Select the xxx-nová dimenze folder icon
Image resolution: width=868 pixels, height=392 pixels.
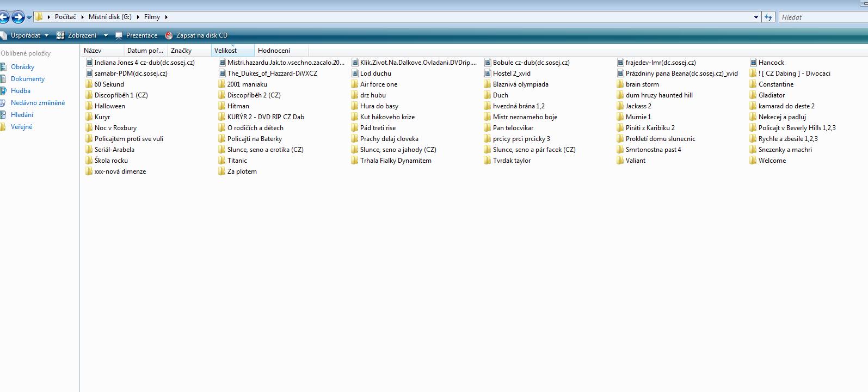point(89,171)
